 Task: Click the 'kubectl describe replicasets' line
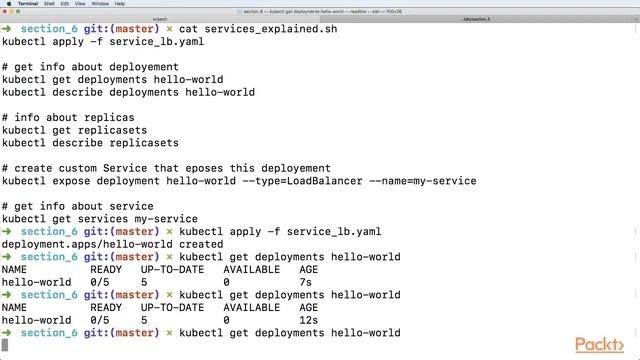90,143
